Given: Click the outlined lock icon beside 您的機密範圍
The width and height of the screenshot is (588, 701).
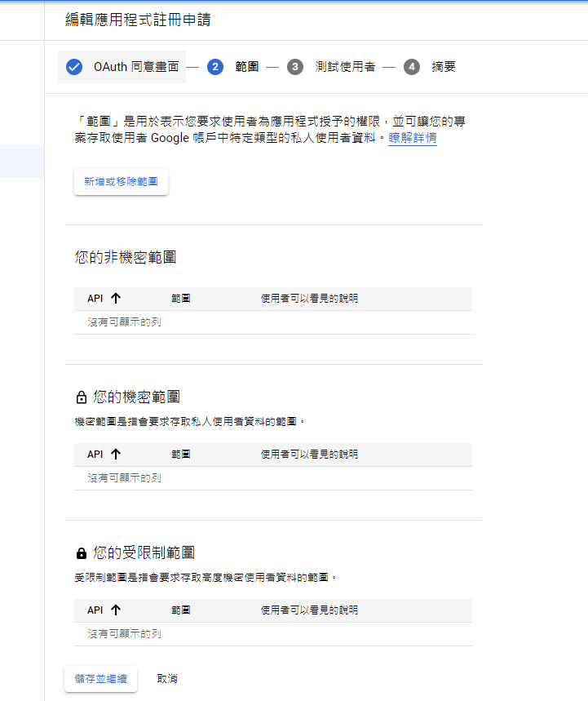Looking at the screenshot, I should point(82,397).
